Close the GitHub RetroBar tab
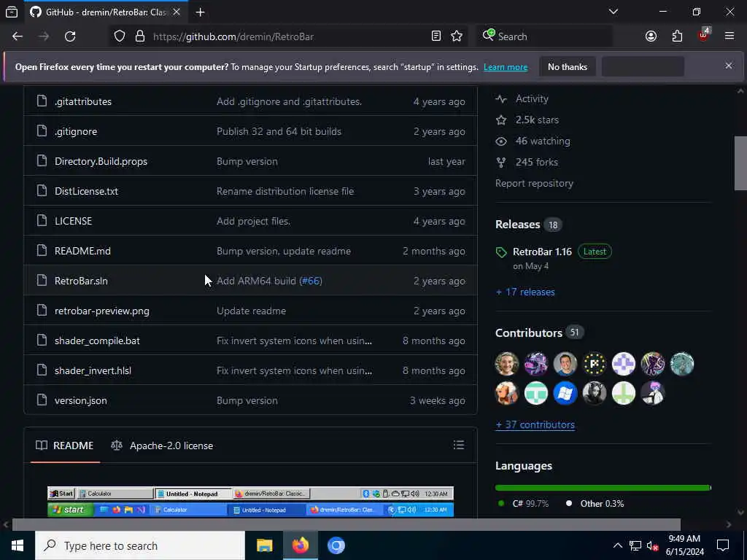This screenshot has width=747, height=560. click(x=177, y=12)
